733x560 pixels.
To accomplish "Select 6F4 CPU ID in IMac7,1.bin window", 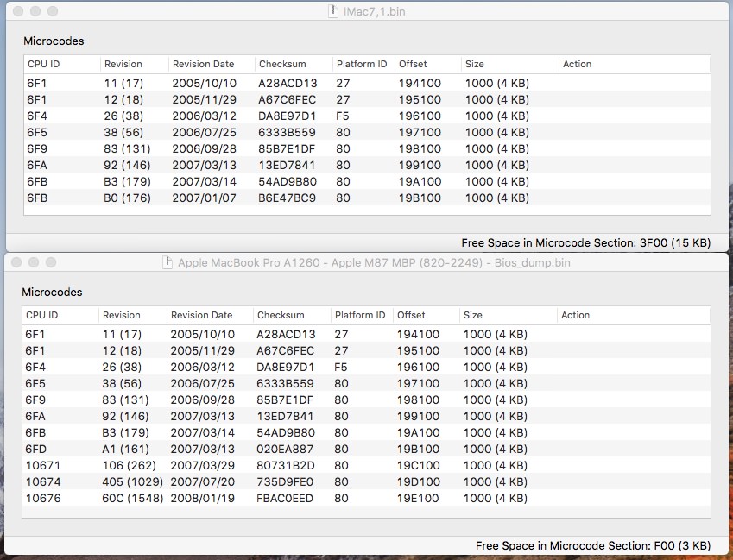I will coord(37,116).
